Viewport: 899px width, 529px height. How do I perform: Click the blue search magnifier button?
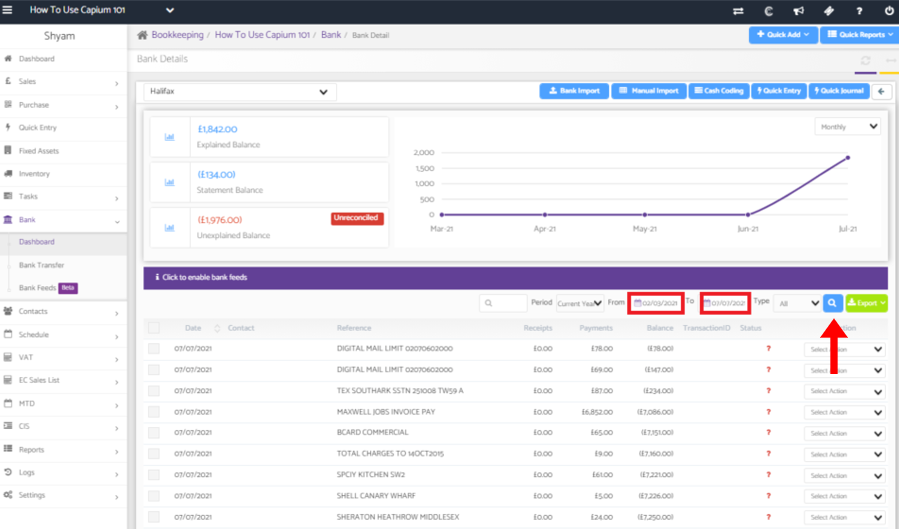pos(832,303)
